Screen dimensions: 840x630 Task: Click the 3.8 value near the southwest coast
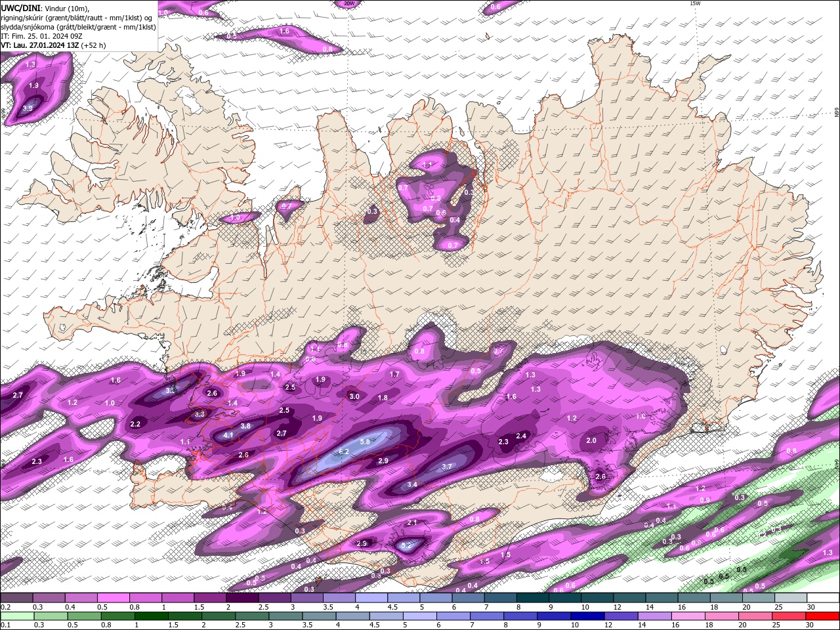tap(245, 426)
